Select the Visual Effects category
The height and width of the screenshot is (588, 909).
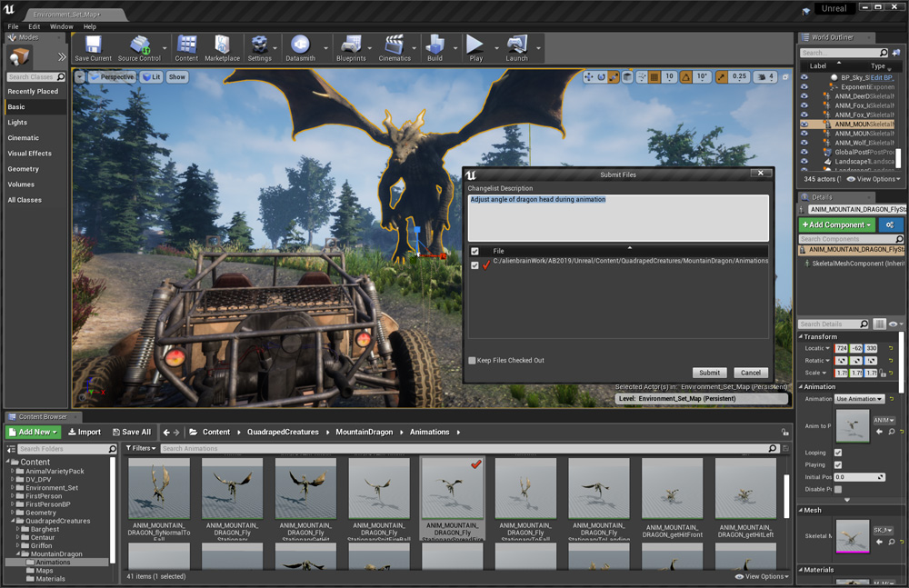tap(36, 153)
